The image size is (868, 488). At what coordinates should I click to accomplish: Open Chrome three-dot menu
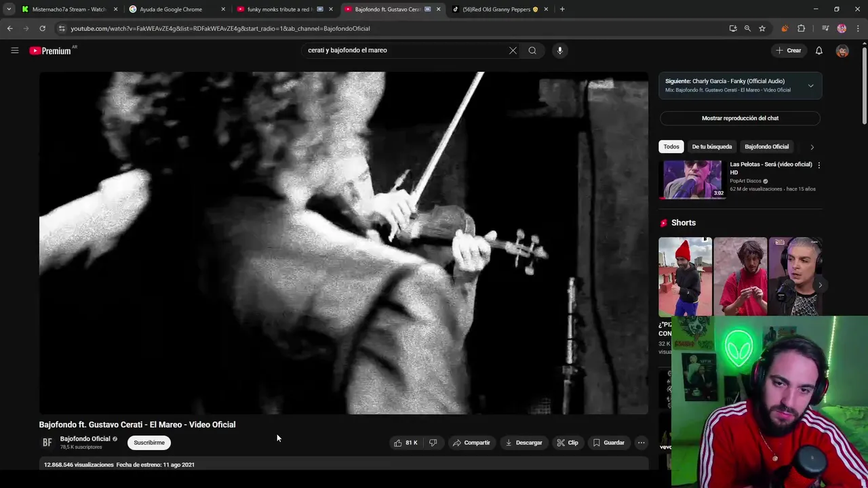coord(858,28)
